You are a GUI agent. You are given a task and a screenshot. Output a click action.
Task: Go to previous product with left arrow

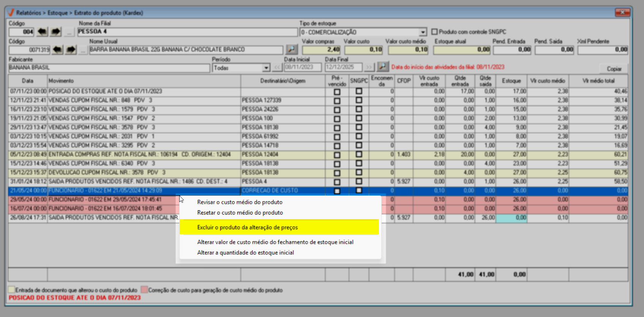point(57,50)
